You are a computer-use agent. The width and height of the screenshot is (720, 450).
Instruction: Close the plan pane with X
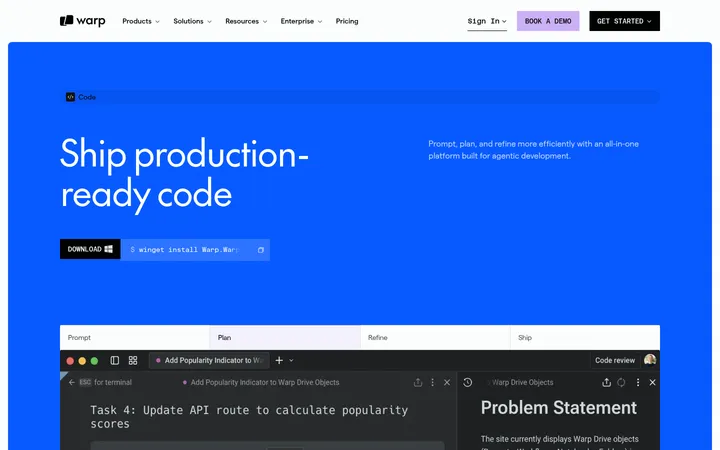click(x=447, y=382)
